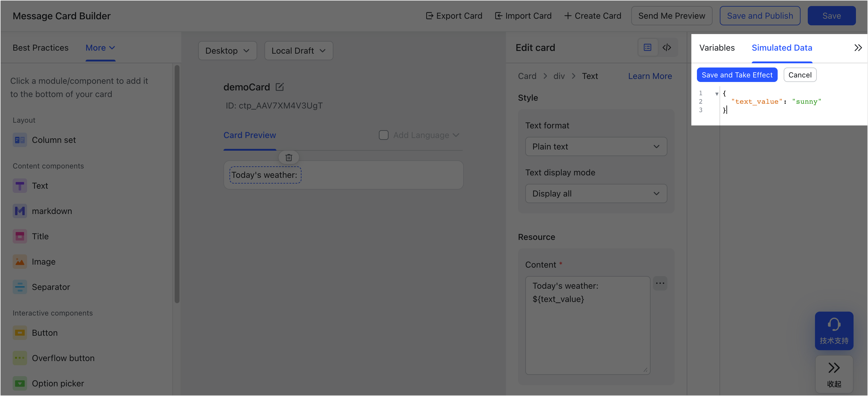Cancel the simulated data edit

[x=800, y=75]
